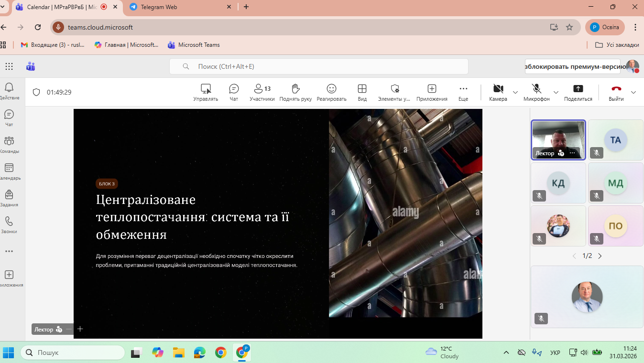Open the Chat panel in meeting toolbar
644x363 pixels.
pos(234,92)
